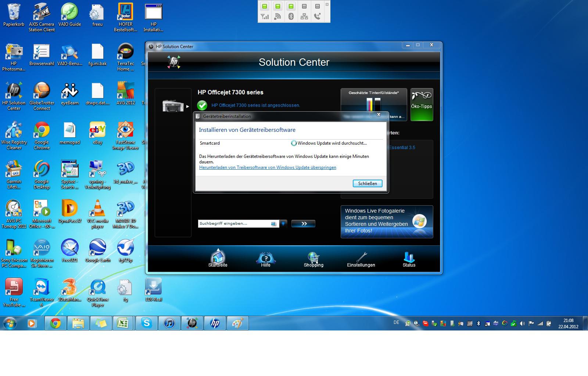Launch iTunes from the taskbar
This screenshot has height=376, width=588.
pos(169,323)
